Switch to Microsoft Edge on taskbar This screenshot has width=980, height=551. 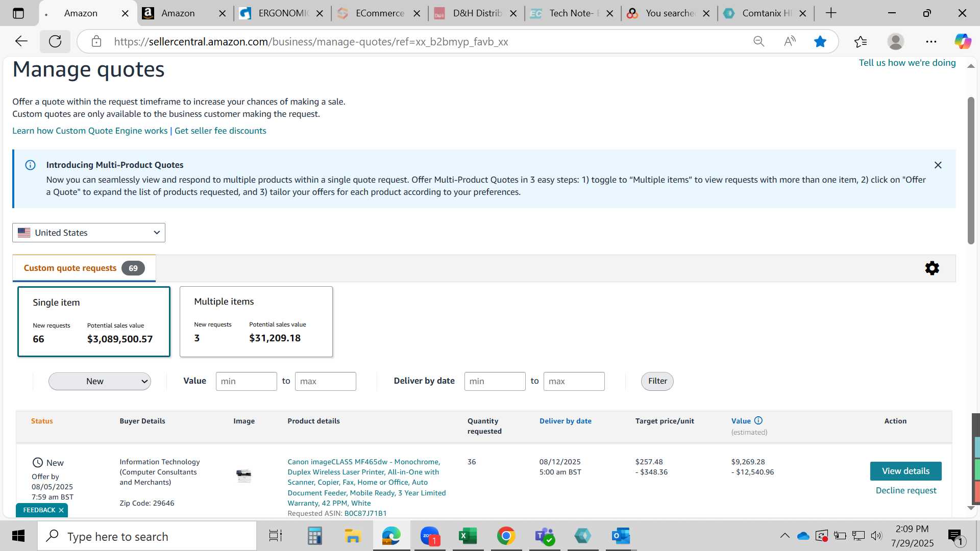pos(391,536)
